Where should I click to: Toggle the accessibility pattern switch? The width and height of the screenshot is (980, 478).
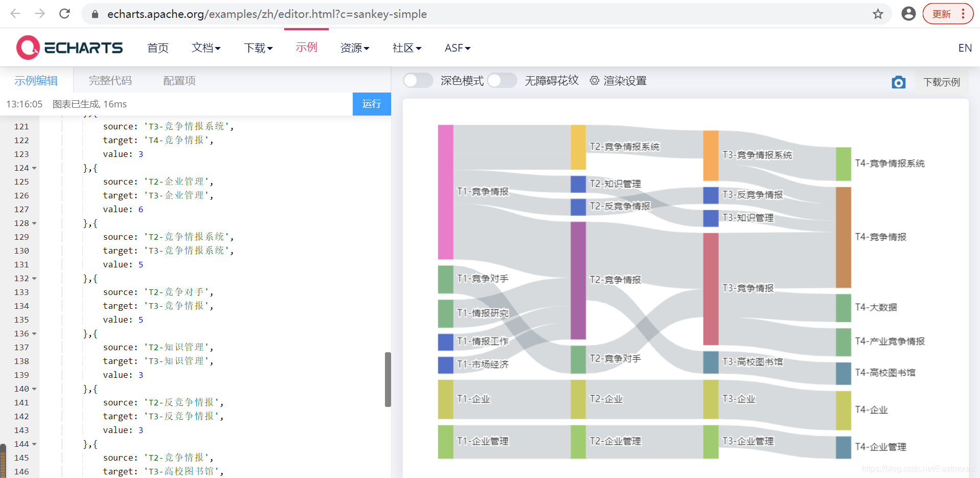click(502, 80)
